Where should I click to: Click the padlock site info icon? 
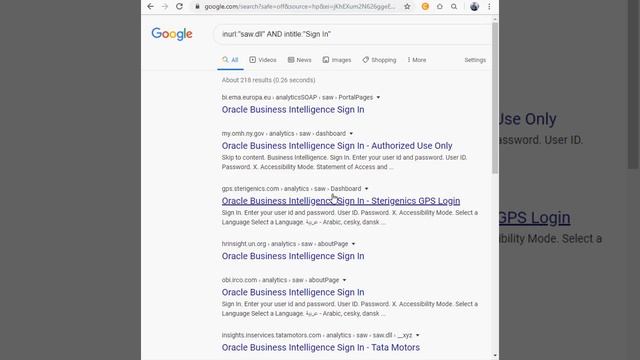coord(197,7)
